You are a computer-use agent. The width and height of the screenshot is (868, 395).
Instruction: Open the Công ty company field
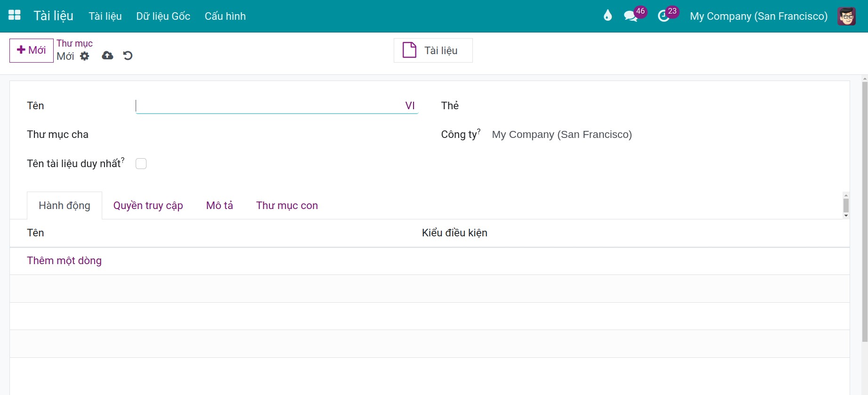click(662, 135)
